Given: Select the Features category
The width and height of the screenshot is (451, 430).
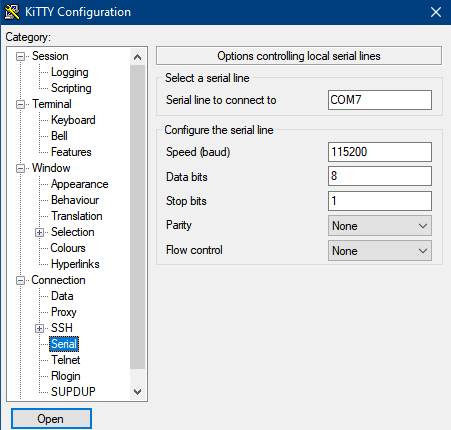Looking at the screenshot, I should tap(71, 152).
